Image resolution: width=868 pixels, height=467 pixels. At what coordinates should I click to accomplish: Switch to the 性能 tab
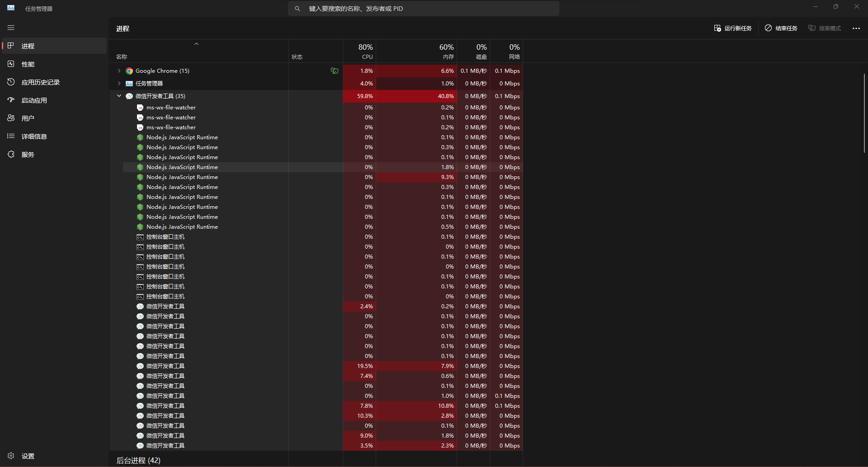click(x=54, y=64)
